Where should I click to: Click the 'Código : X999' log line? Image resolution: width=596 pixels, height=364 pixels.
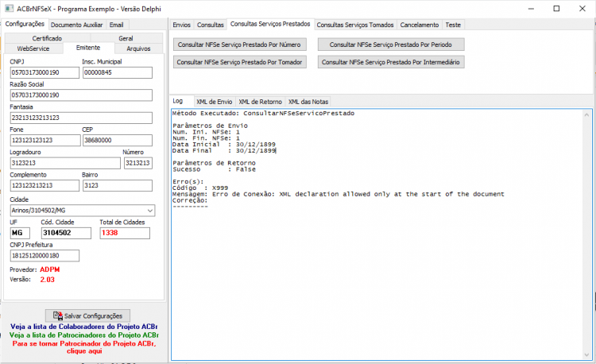click(x=200, y=188)
